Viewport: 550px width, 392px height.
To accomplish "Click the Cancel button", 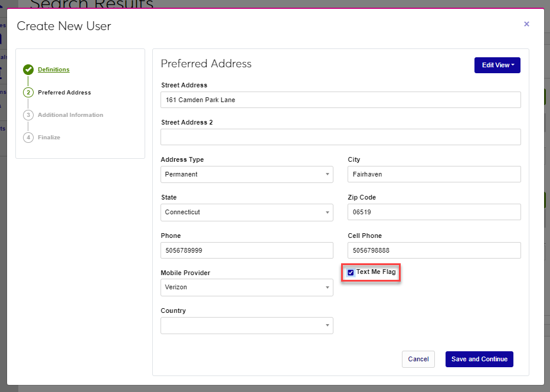I will coord(418,359).
